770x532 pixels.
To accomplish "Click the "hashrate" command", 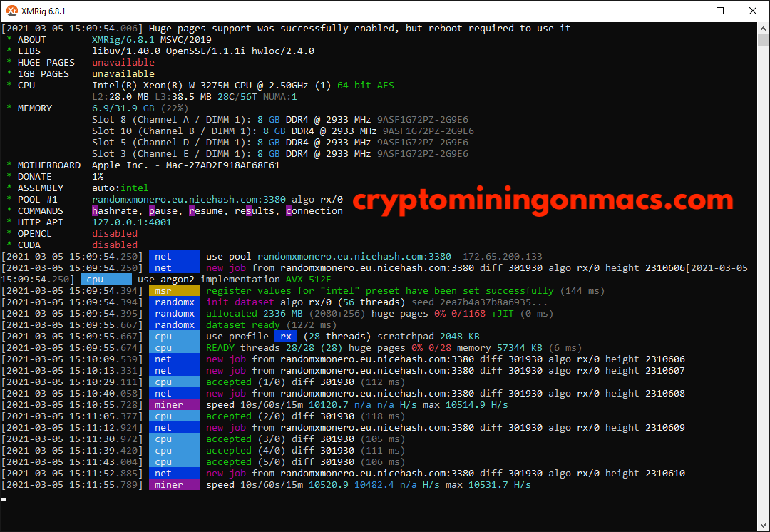I will pos(114,211).
